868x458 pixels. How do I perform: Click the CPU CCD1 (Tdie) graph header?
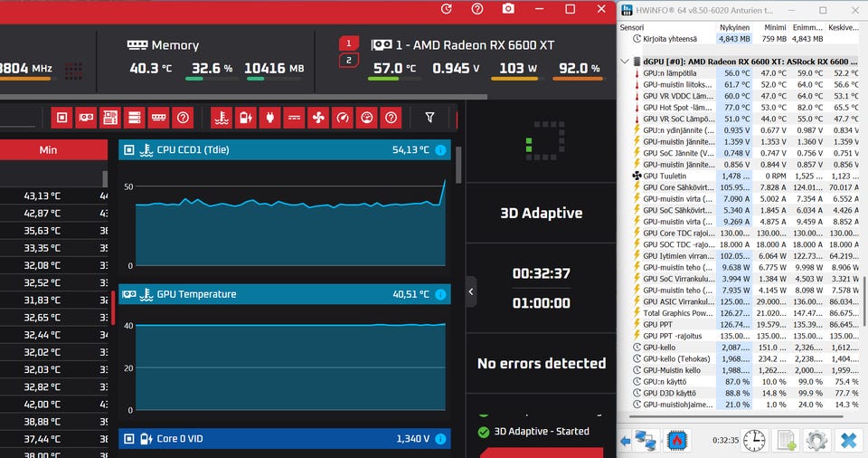click(x=285, y=149)
